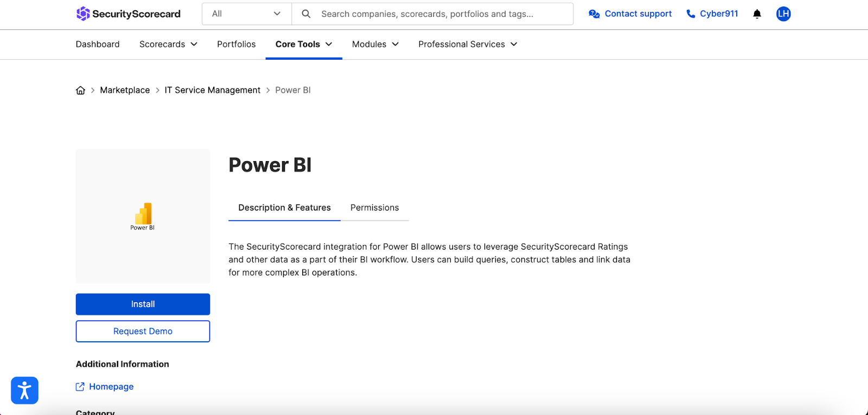Go to IT Service Management breadcrumb
The height and width of the screenshot is (415, 868).
tap(213, 90)
